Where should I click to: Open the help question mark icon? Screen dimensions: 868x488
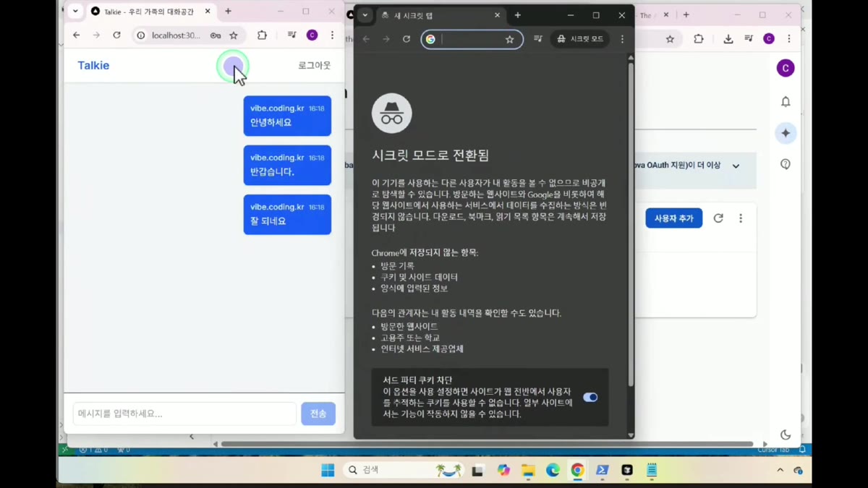[x=786, y=164]
